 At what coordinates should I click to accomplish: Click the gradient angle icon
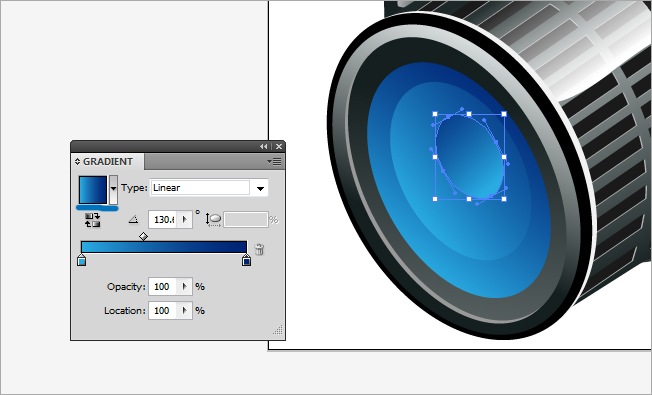coord(133,220)
